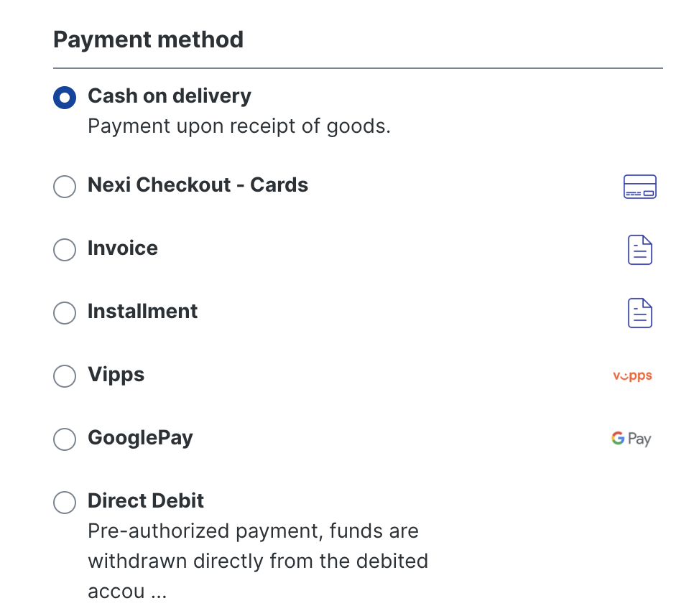
Task: Select the Cash on delivery radio button
Action: click(65, 98)
